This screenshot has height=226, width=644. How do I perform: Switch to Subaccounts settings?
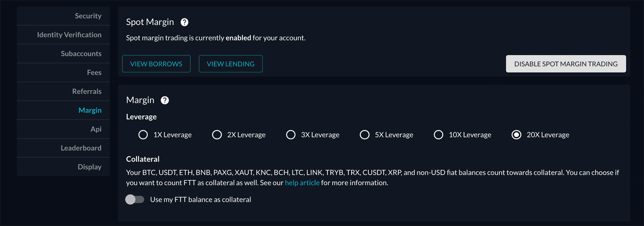pos(81,54)
